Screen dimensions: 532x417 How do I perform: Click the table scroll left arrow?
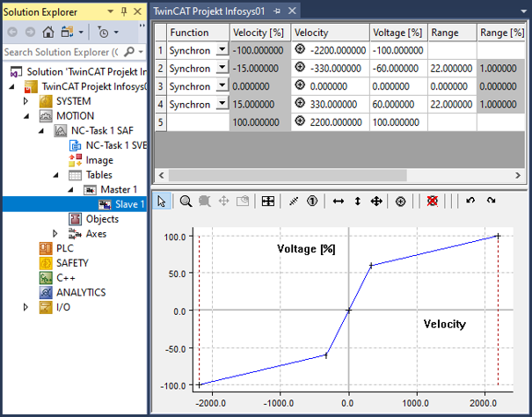[x=161, y=176]
